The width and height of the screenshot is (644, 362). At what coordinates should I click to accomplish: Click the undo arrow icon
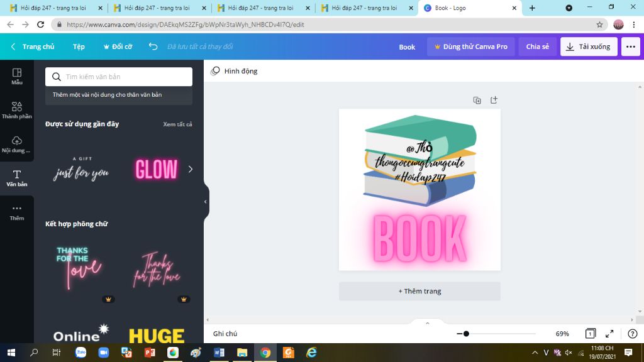(x=153, y=47)
